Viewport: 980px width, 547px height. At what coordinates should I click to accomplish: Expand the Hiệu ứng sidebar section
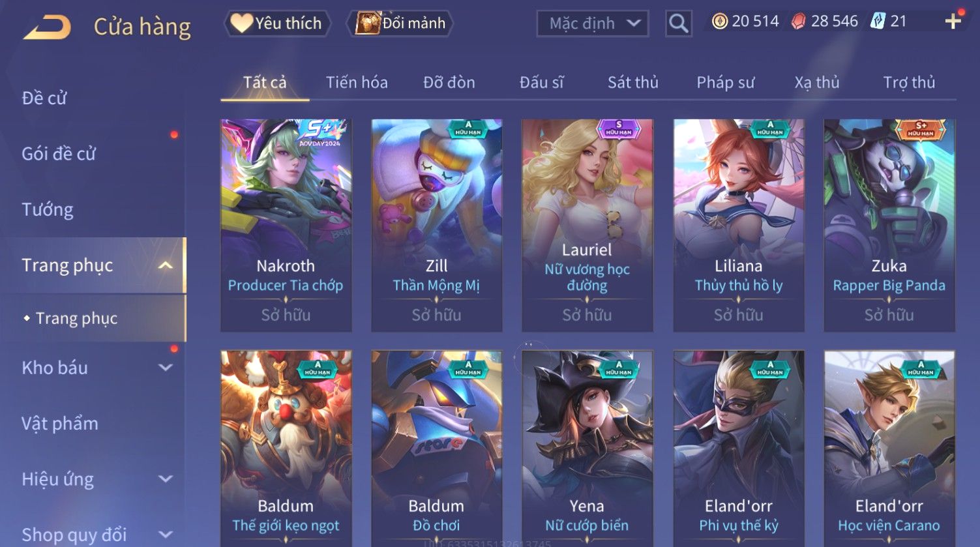pos(166,479)
